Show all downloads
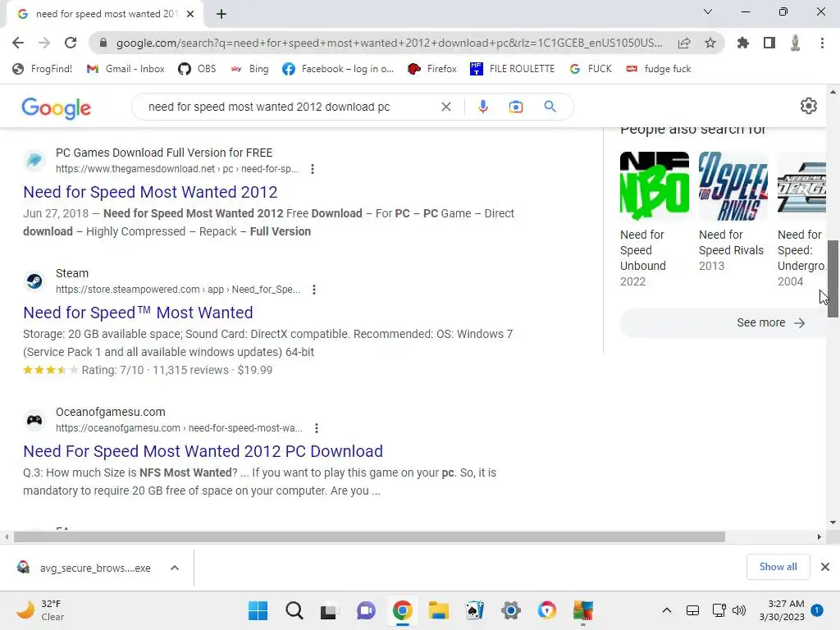This screenshot has width=840, height=630. (778, 567)
